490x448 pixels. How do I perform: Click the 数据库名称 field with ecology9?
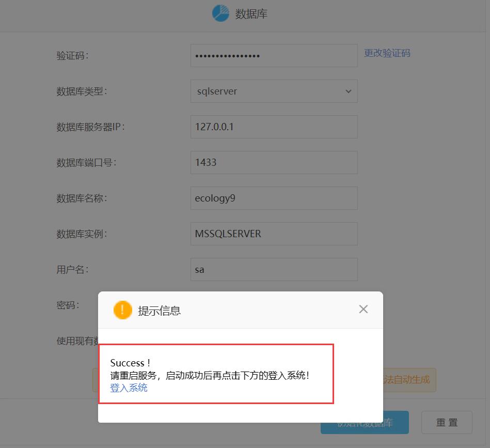(x=274, y=198)
